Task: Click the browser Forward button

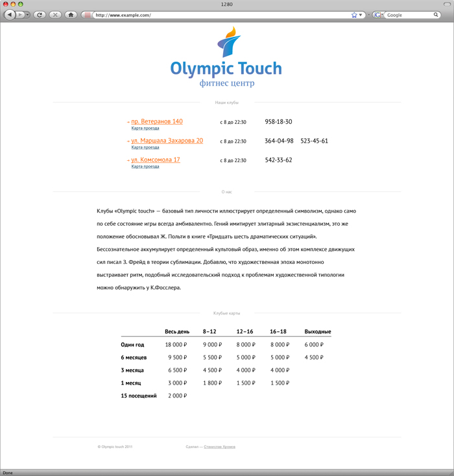Action: (x=21, y=15)
